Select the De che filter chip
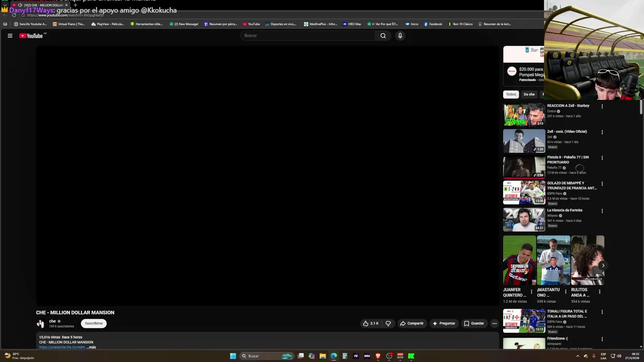This screenshot has height=362, width=644. click(x=529, y=95)
